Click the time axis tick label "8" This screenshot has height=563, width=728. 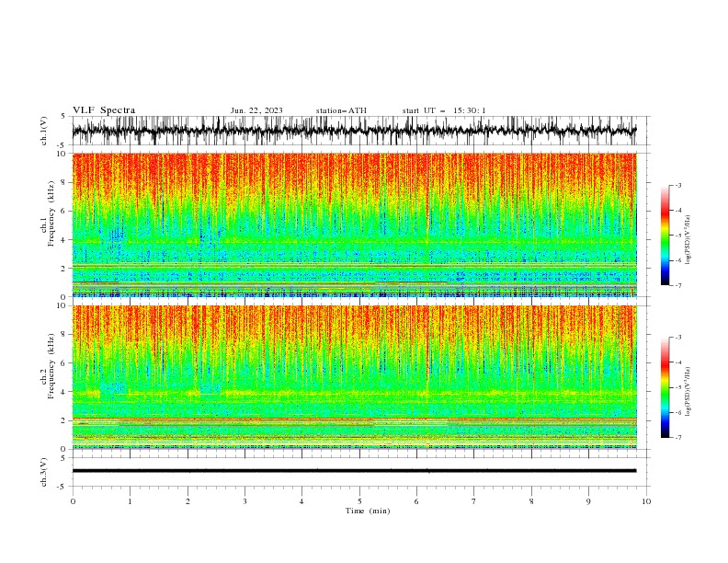531,501
